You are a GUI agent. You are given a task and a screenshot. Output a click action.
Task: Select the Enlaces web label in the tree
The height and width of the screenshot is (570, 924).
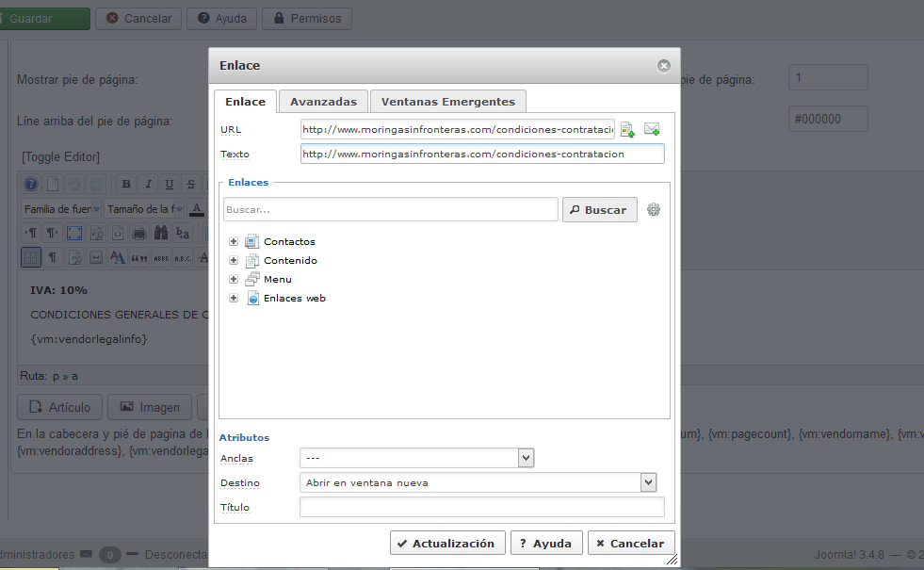tap(295, 298)
